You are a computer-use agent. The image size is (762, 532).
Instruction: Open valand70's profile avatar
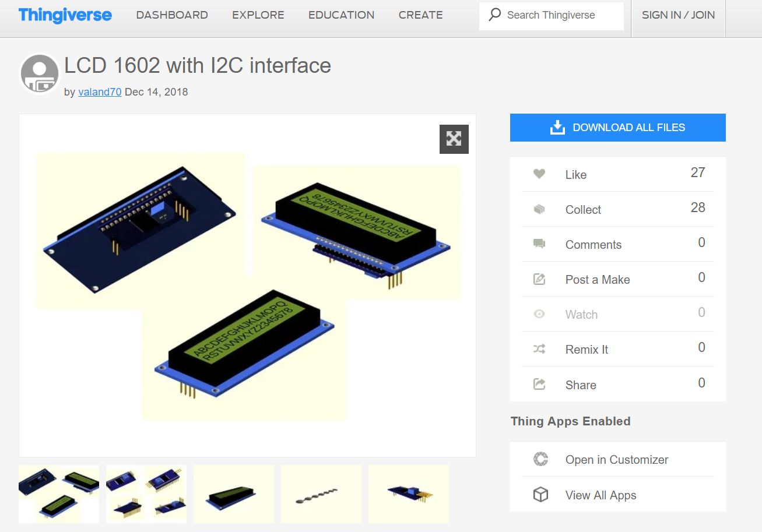[40, 74]
